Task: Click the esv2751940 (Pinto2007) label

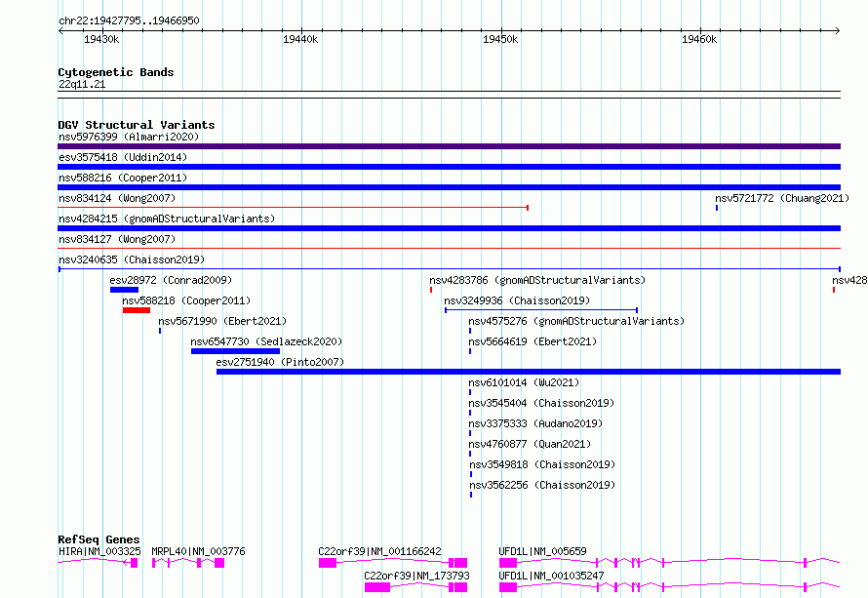Action: [280, 362]
